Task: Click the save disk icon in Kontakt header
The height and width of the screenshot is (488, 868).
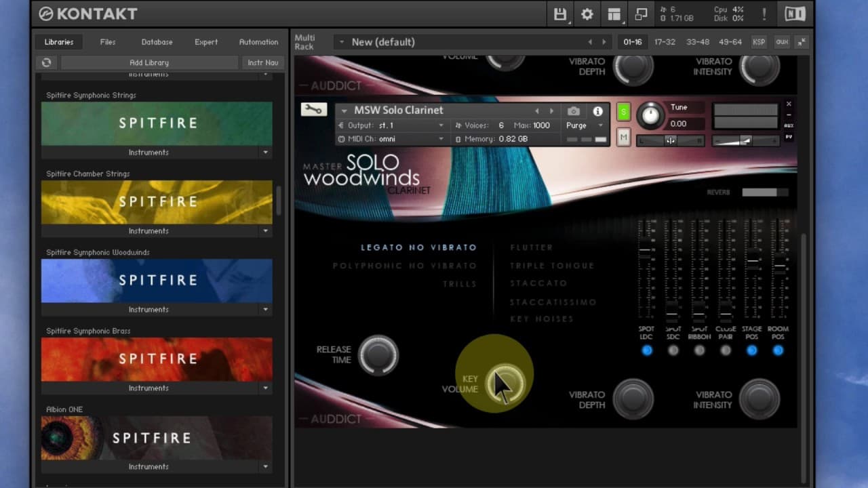Action: pos(560,14)
